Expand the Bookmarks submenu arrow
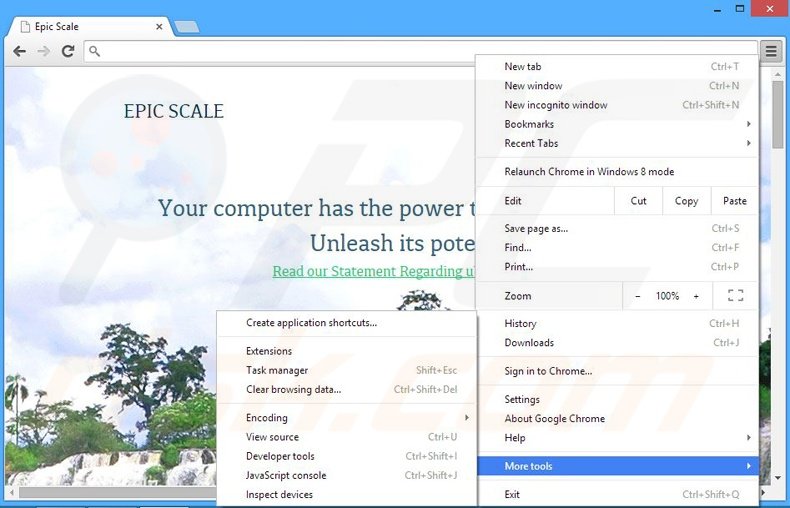The image size is (790, 508). tap(749, 124)
